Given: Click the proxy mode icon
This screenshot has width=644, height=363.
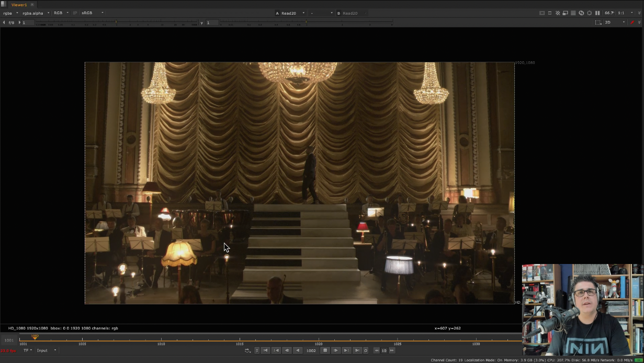Looking at the screenshot, I should click(x=565, y=13).
